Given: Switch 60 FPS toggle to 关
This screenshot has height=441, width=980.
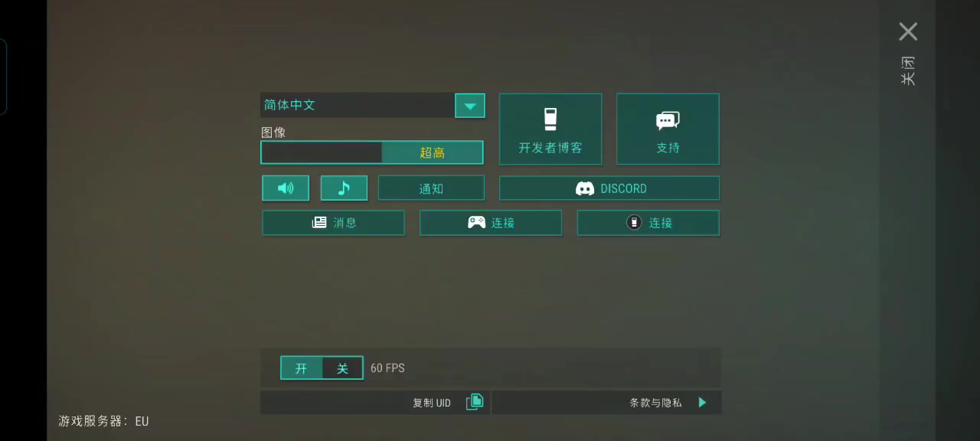Looking at the screenshot, I should [x=342, y=368].
